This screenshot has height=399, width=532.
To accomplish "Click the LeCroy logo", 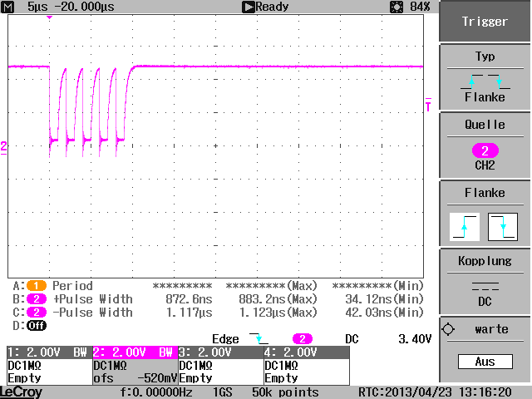I will pos(22,392).
